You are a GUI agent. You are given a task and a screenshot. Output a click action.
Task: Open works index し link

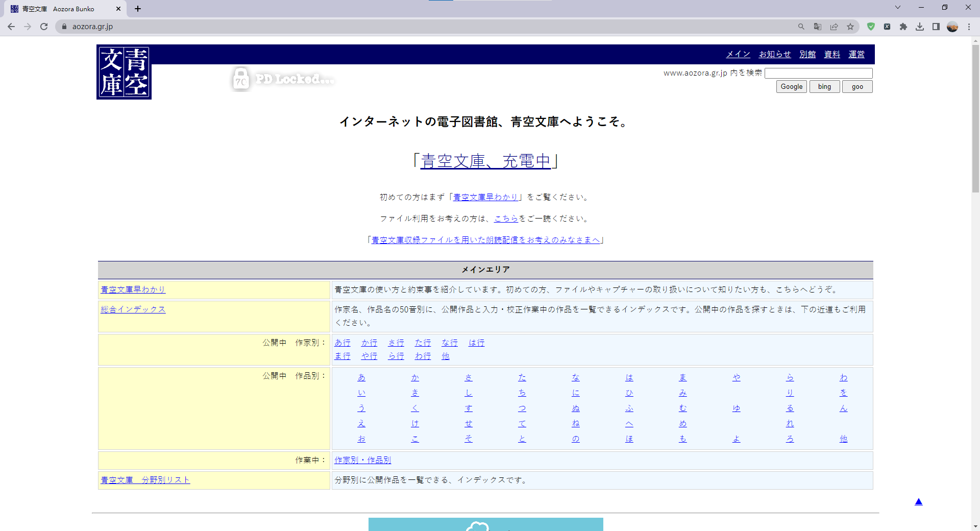pos(469,393)
